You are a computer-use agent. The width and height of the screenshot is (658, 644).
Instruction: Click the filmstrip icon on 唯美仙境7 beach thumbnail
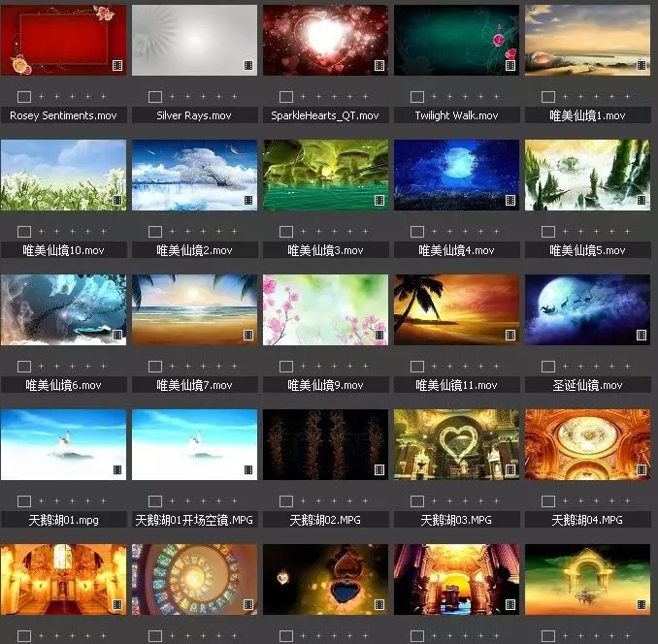point(248,335)
